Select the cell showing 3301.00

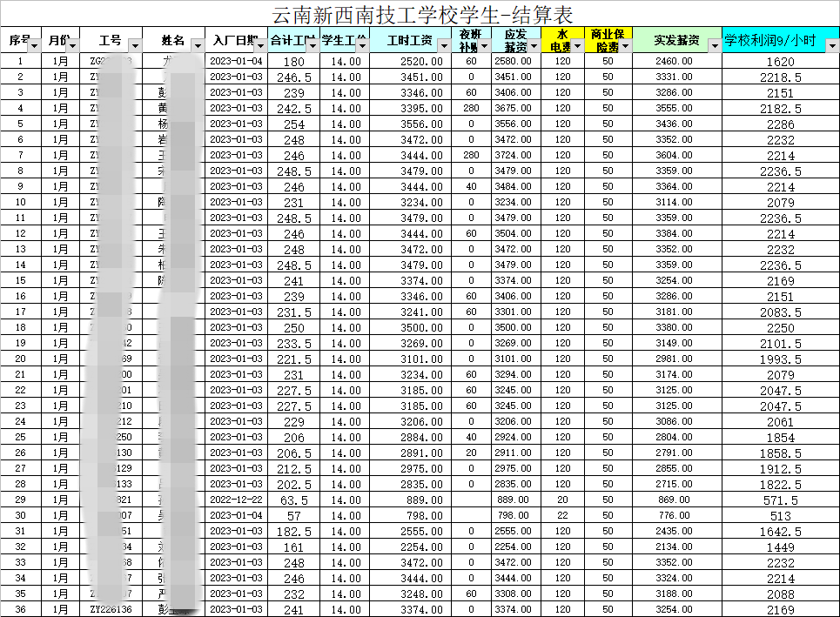click(x=516, y=312)
